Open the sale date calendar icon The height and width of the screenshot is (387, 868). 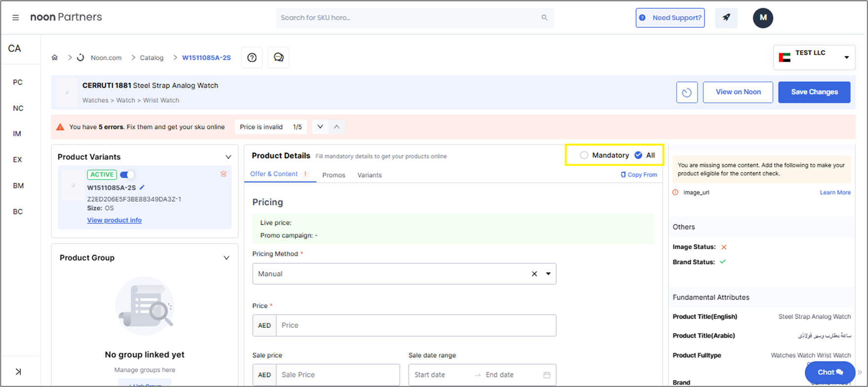click(x=547, y=375)
